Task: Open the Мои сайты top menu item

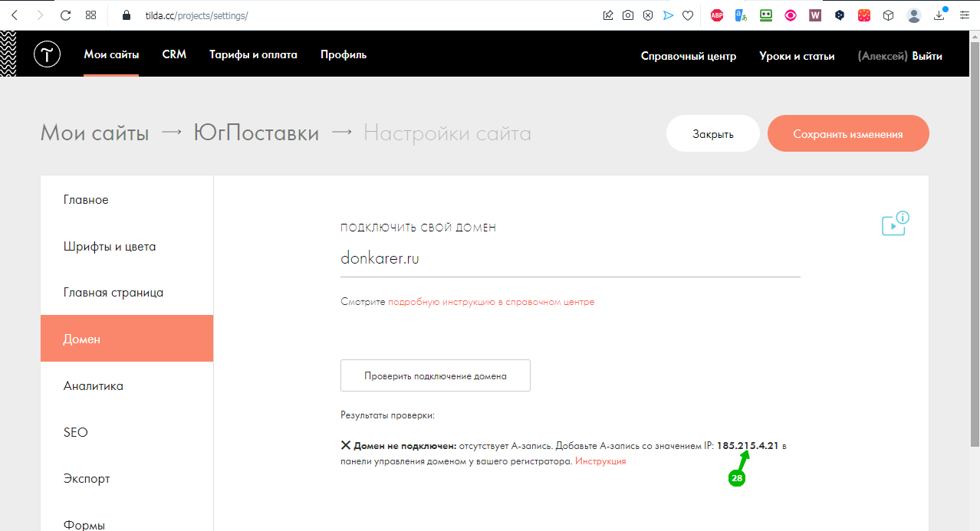Action: click(x=111, y=54)
